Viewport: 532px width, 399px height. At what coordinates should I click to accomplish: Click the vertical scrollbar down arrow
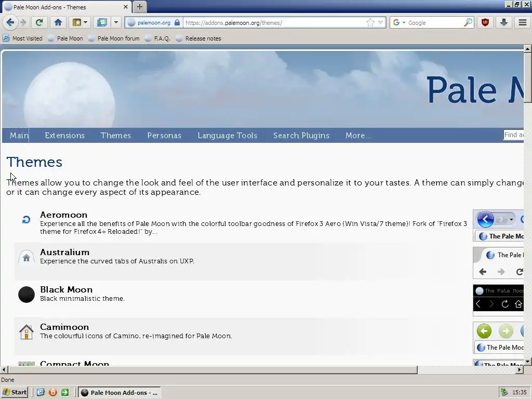528,362
